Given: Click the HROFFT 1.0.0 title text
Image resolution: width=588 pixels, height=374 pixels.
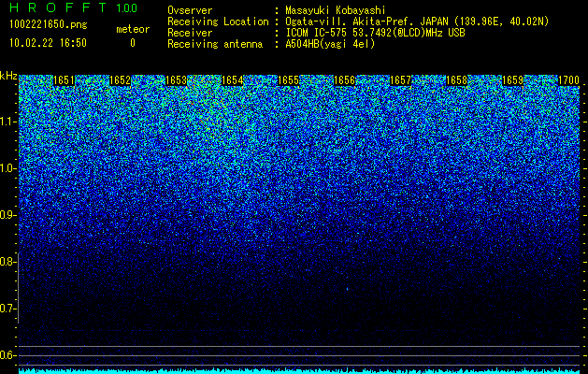Looking at the screenshot, I should pyautogui.click(x=74, y=7).
